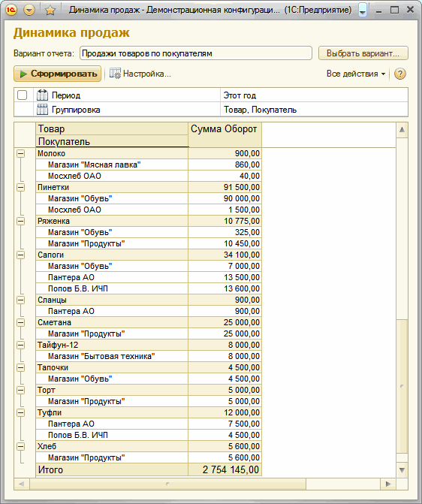The width and height of the screenshot is (422, 504).
Task: Click the horizontal scrollbar thumb
Action: 167,484
